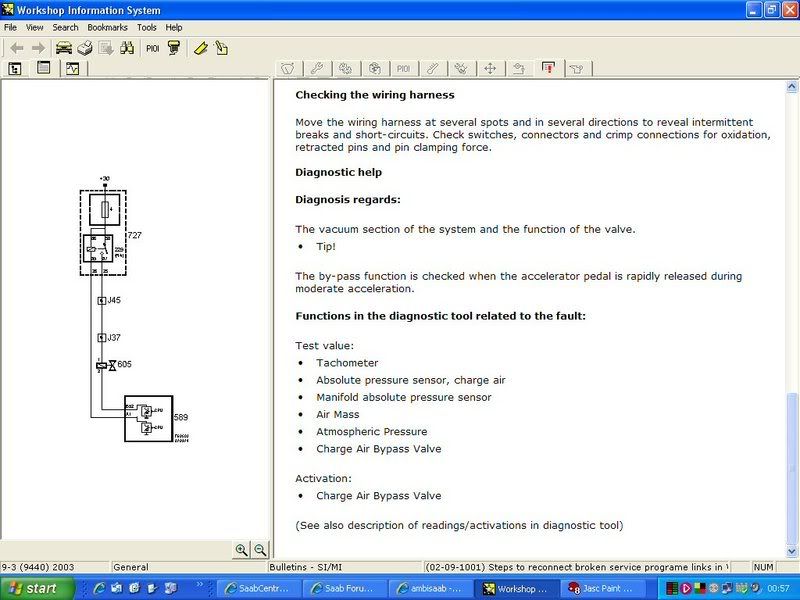The height and width of the screenshot is (600, 800).
Task: Open the Tools menu
Action: tap(146, 27)
